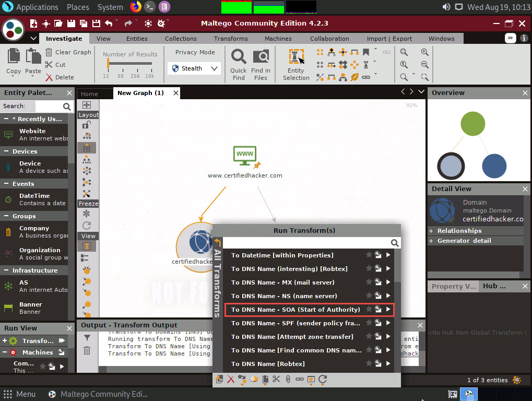
Task: Toggle favorite star for To DNS Name - NS
Action: coord(369,296)
